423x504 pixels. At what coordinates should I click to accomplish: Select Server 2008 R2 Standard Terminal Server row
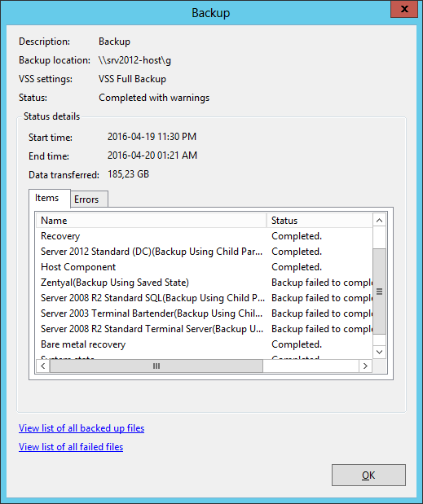pyautogui.click(x=205, y=328)
